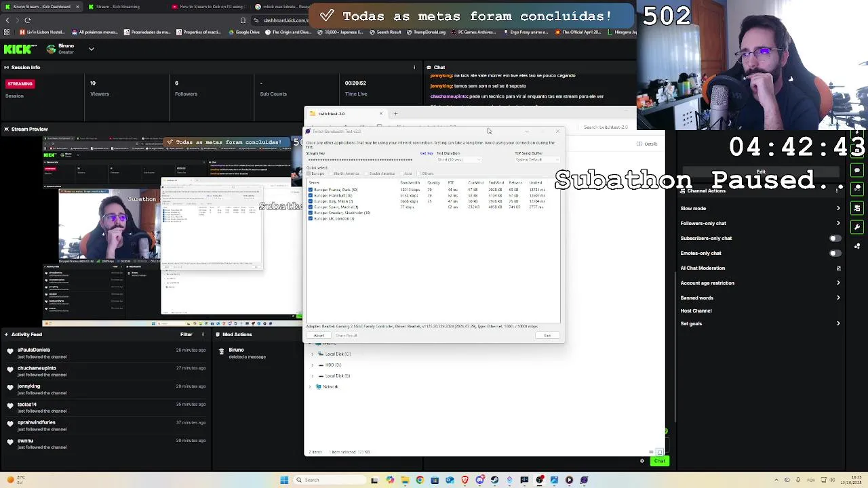This screenshot has width=868, height=488.
Task: Click the wrench icon in right sidebar
Action: click(857, 227)
